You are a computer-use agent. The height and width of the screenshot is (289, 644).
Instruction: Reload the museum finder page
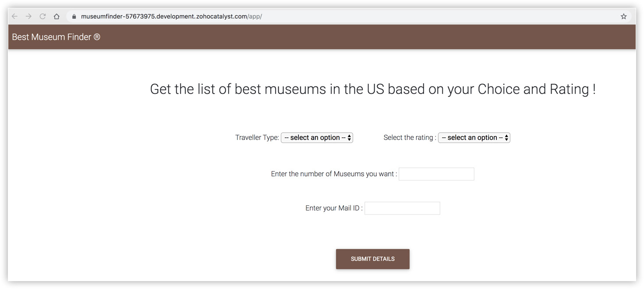(42, 17)
